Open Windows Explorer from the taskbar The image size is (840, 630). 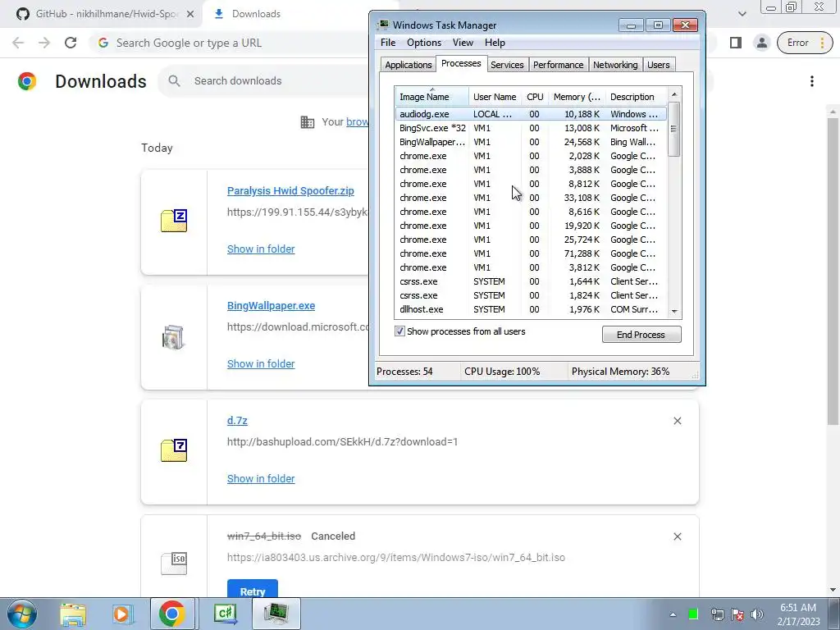pyautogui.click(x=73, y=614)
